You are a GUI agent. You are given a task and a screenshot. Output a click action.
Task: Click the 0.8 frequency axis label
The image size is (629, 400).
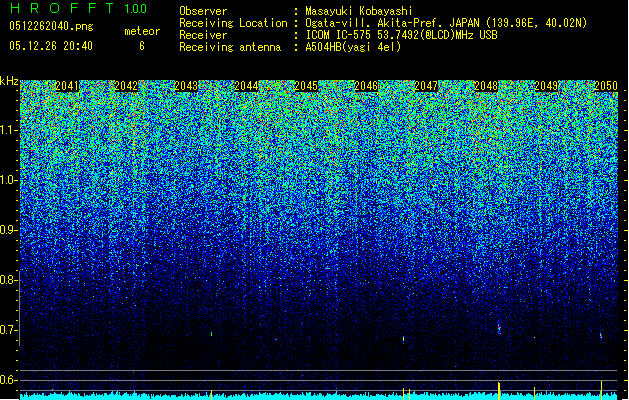pyautogui.click(x=9, y=280)
